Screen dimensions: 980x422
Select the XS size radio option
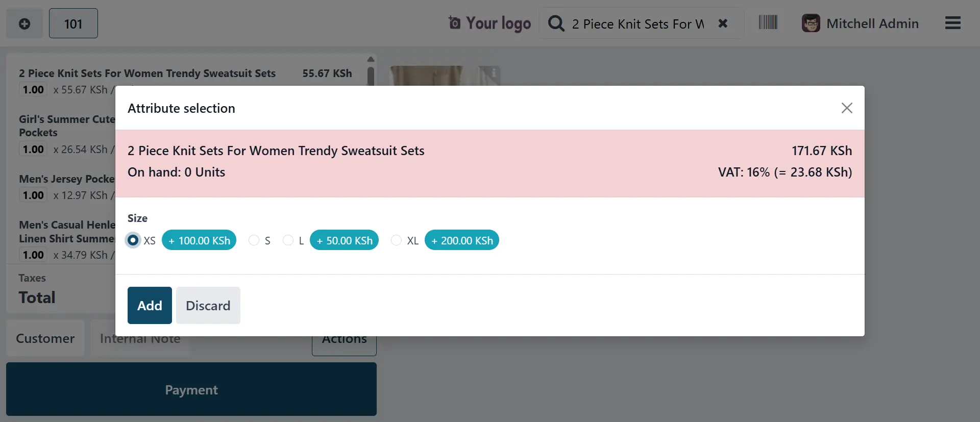pos(133,240)
